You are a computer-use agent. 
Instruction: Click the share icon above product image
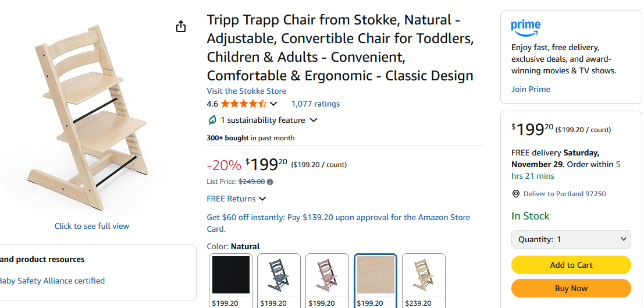[x=181, y=27]
